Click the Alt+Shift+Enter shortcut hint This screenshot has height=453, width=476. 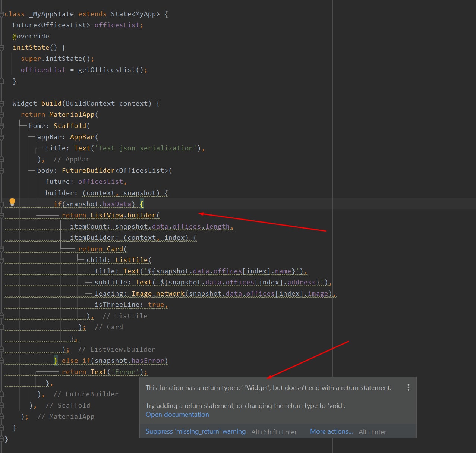click(274, 432)
